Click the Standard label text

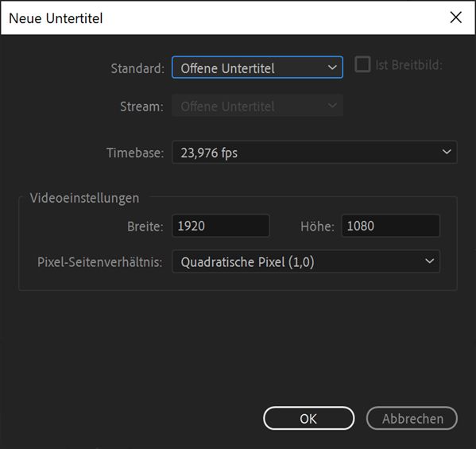point(137,68)
